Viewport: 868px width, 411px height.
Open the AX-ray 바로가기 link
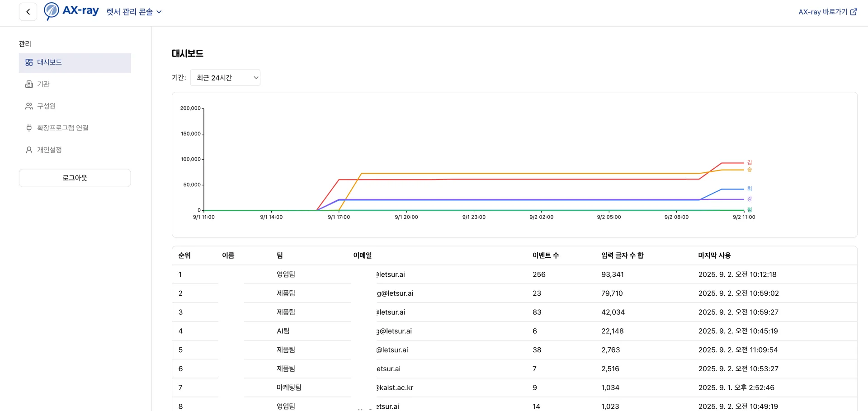click(x=823, y=12)
